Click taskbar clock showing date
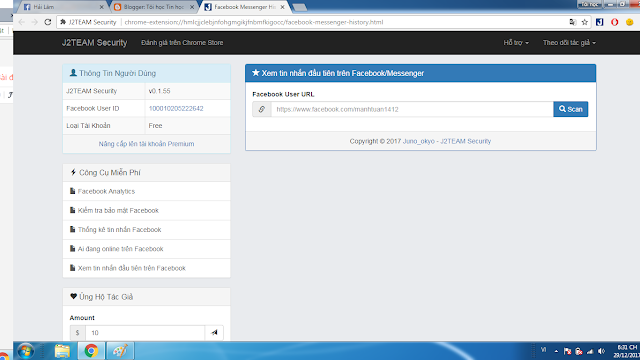The width and height of the screenshot is (640, 360). pos(627,351)
